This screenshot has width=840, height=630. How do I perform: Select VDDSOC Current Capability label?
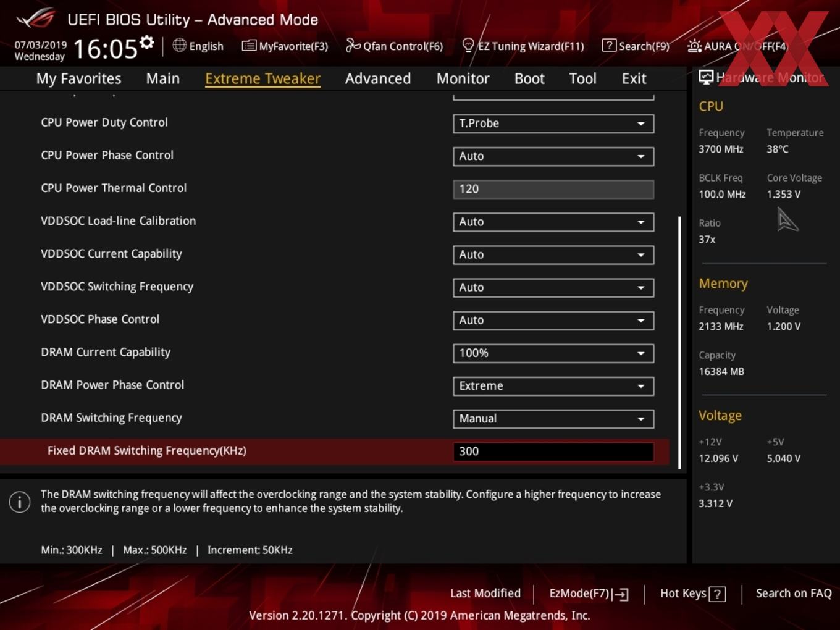[x=111, y=254]
